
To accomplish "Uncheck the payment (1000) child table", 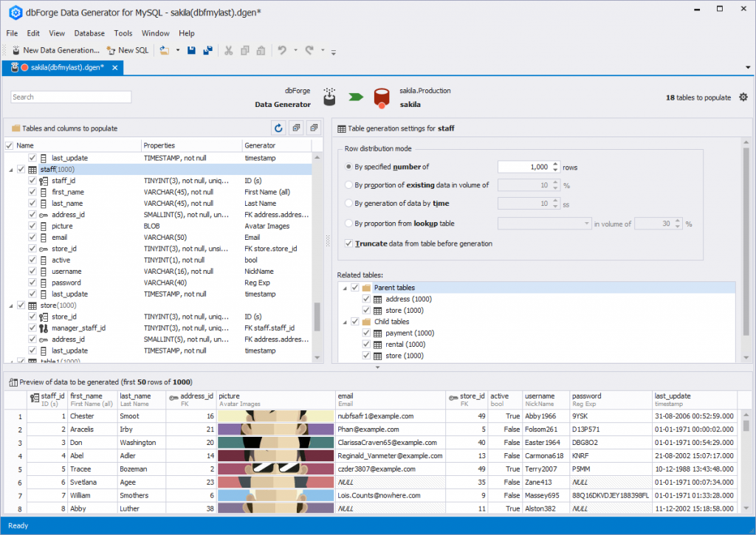I will (365, 332).
